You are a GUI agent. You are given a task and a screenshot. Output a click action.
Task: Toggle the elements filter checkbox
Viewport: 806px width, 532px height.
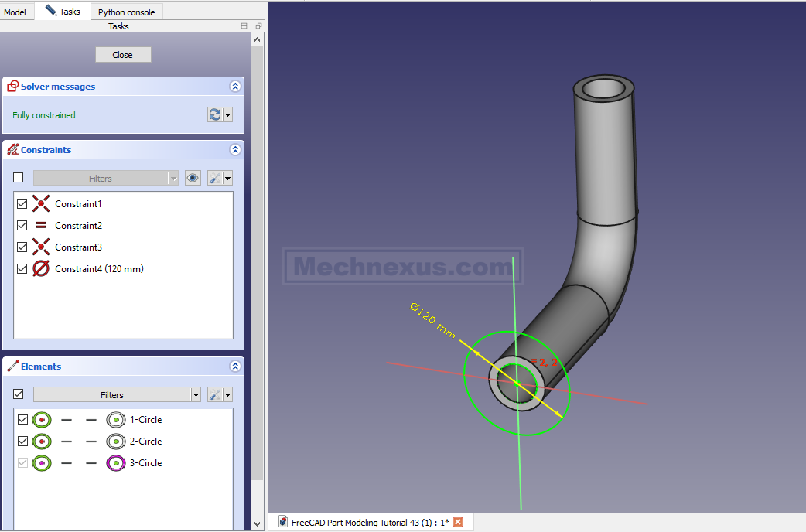coord(19,394)
